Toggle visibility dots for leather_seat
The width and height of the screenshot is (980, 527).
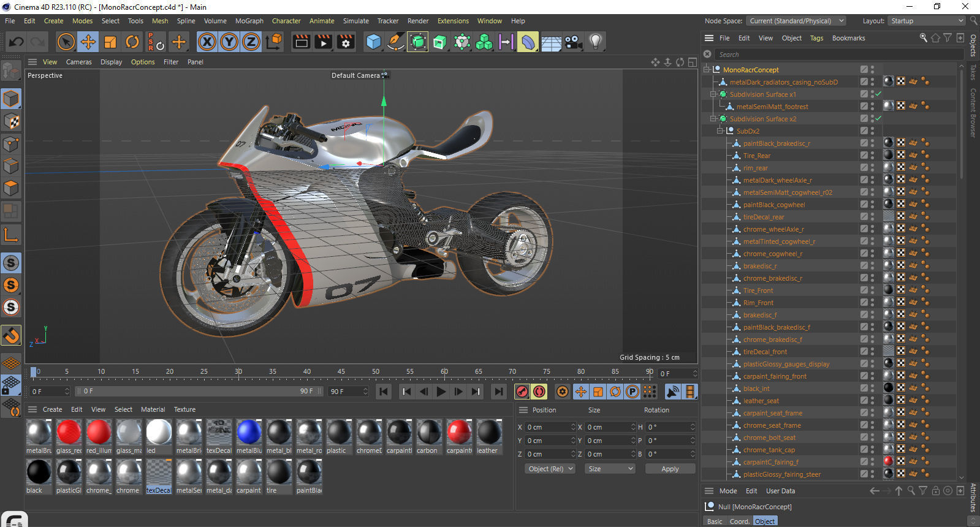(x=872, y=401)
